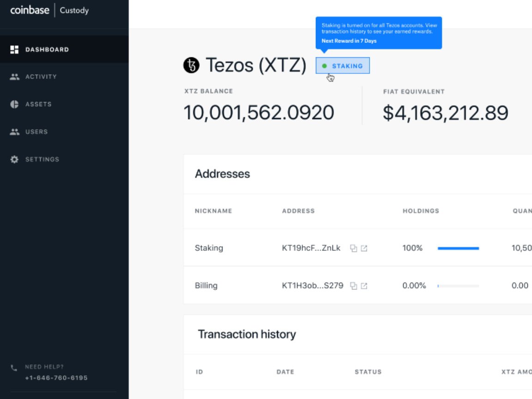532x399 pixels.
Task: Sort addresses by HOLDINGS column header
Action: [421, 211]
